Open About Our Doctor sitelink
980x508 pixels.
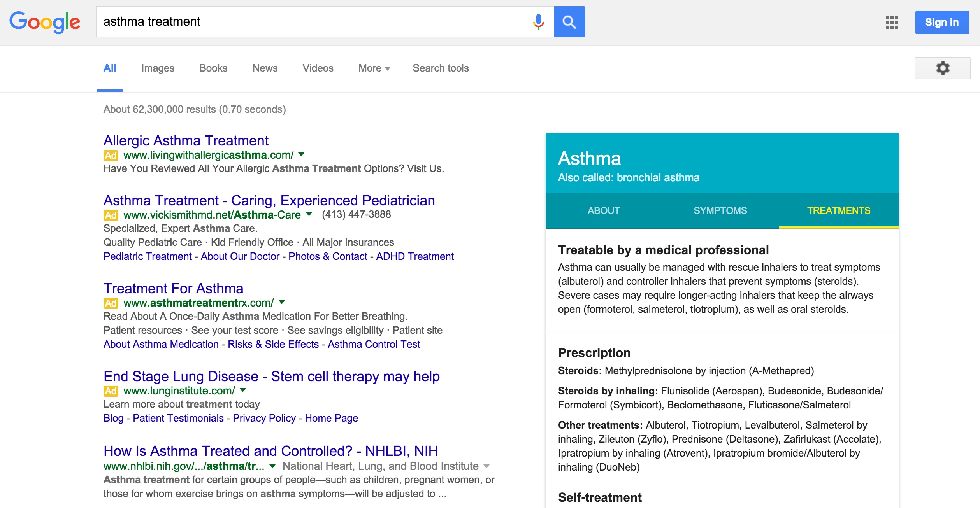tap(240, 256)
